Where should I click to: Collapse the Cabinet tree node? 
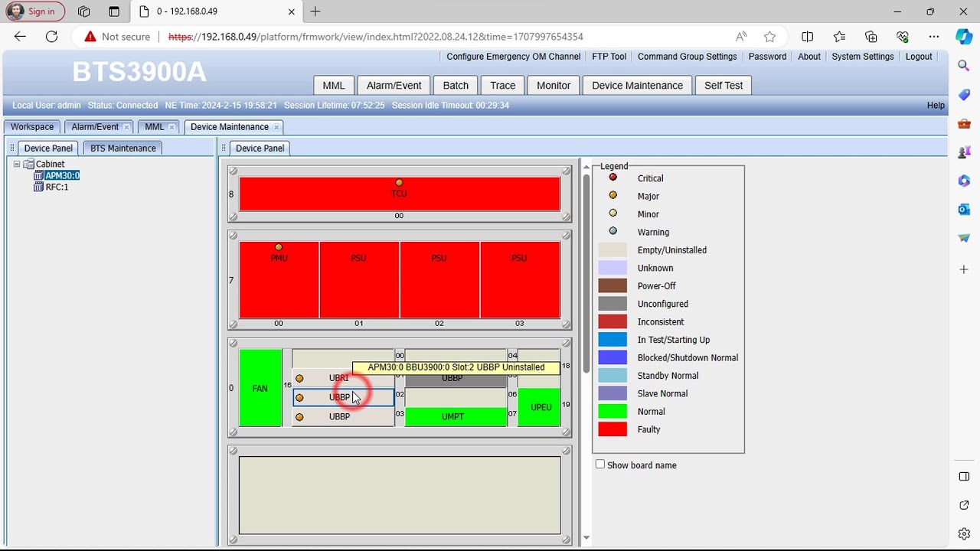(x=17, y=165)
